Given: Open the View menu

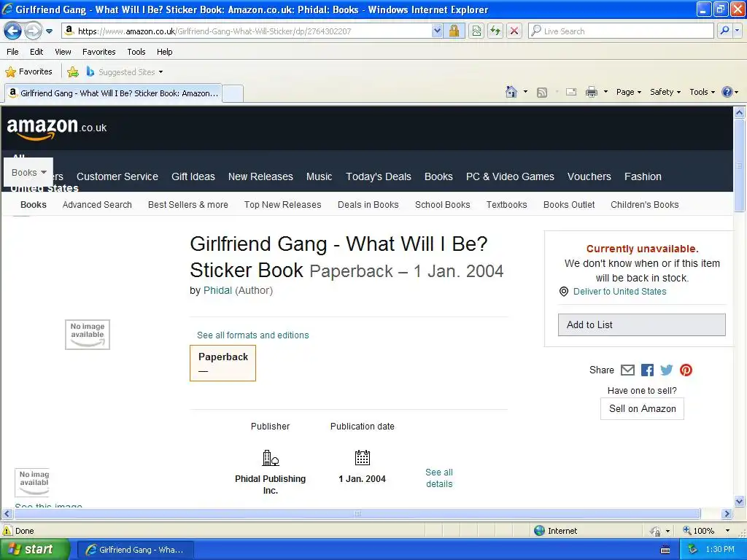Looking at the screenshot, I should pyautogui.click(x=63, y=52).
